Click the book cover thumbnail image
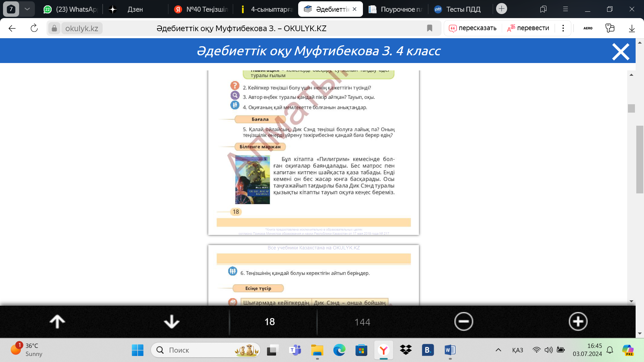Image resolution: width=644 pixels, height=362 pixels. (252, 180)
